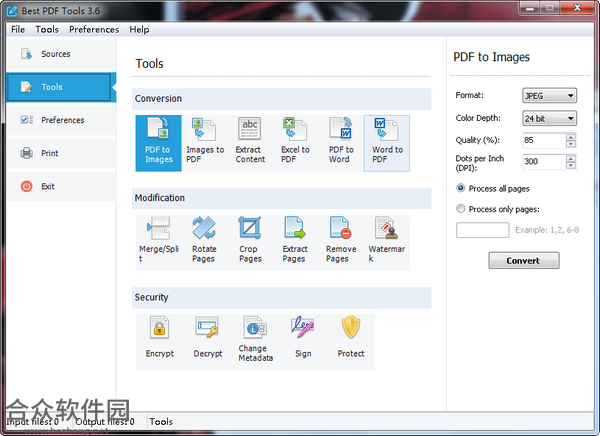Image resolution: width=600 pixels, height=436 pixels.
Task: Click the Conversion section header
Action: 281,99
